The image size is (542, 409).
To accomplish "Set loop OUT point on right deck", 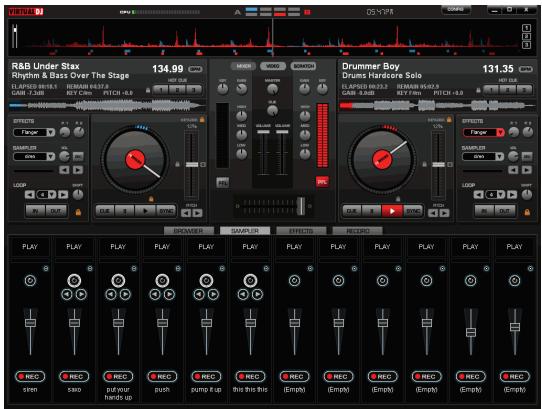I will [x=504, y=211].
